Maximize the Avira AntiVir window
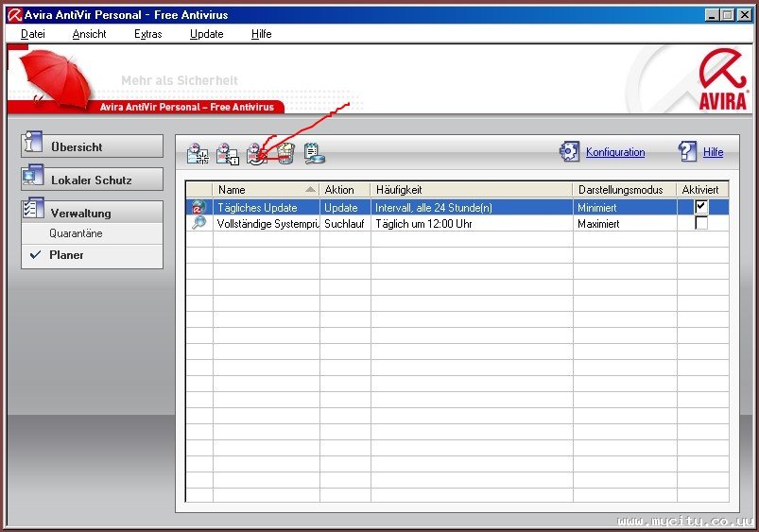Viewport: 759px width, 532px height. (x=727, y=15)
